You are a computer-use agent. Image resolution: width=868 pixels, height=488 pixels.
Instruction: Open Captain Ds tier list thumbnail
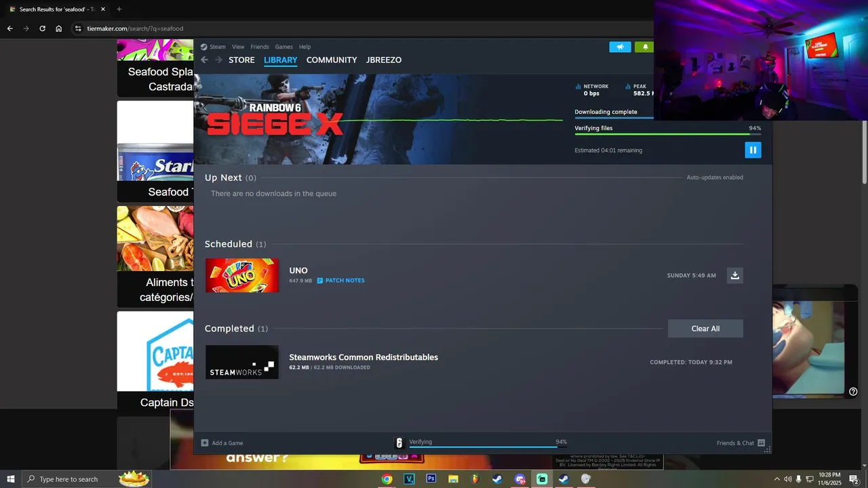[x=155, y=351]
